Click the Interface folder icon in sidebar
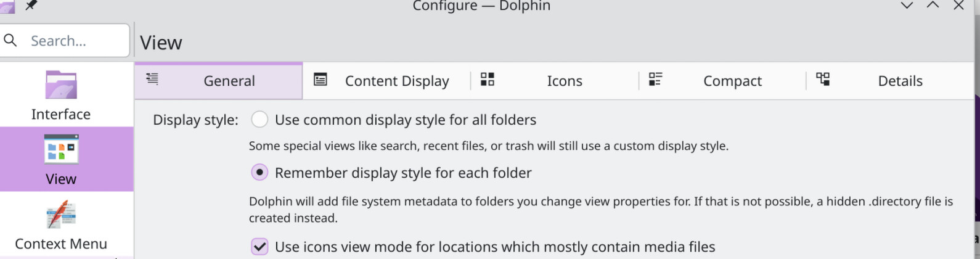Viewport: 980px width, 259px height. click(61, 85)
